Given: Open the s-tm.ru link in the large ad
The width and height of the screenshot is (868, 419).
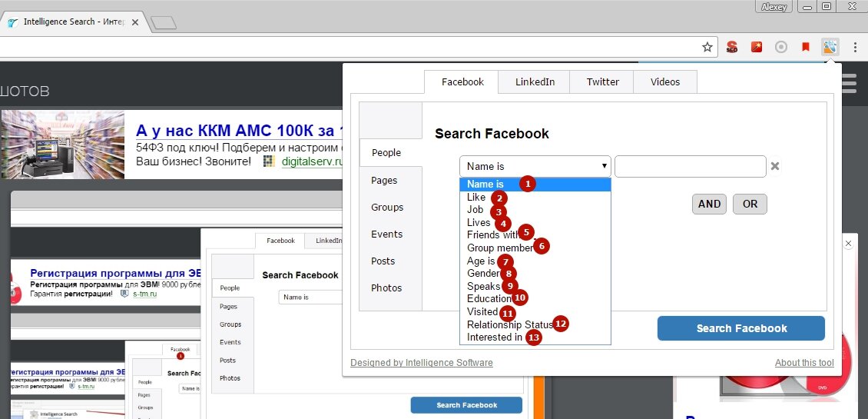Looking at the screenshot, I should click(x=145, y=294).
